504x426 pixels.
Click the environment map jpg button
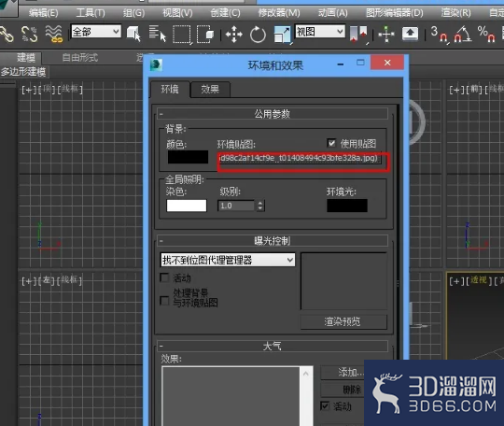(301, 158)
